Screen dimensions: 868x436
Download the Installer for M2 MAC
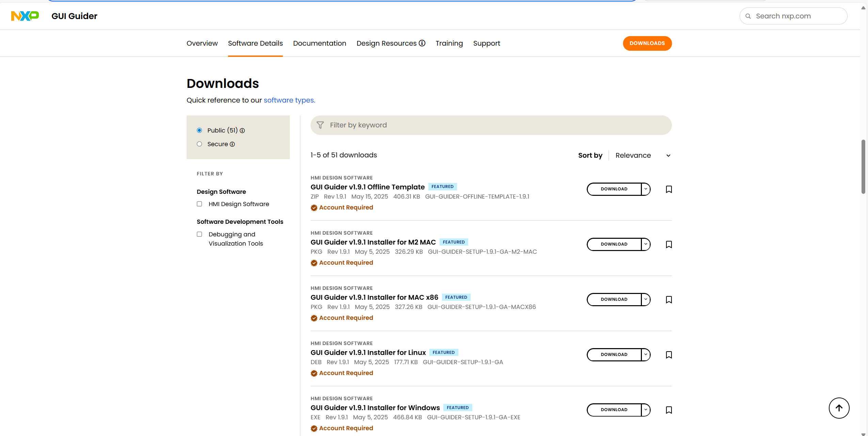pos(614,244)
